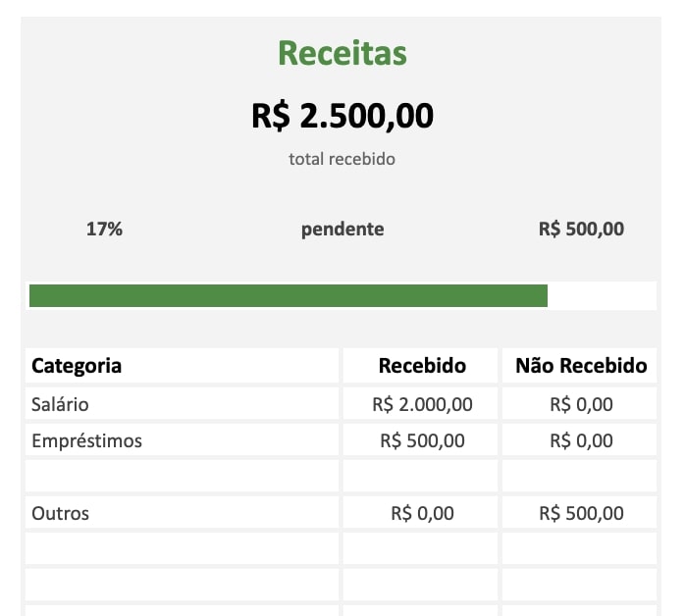This screenshot has height=616, width=685.
Task: Select Salário received R$ 2.000,00 cell
Action: point(420,404)
